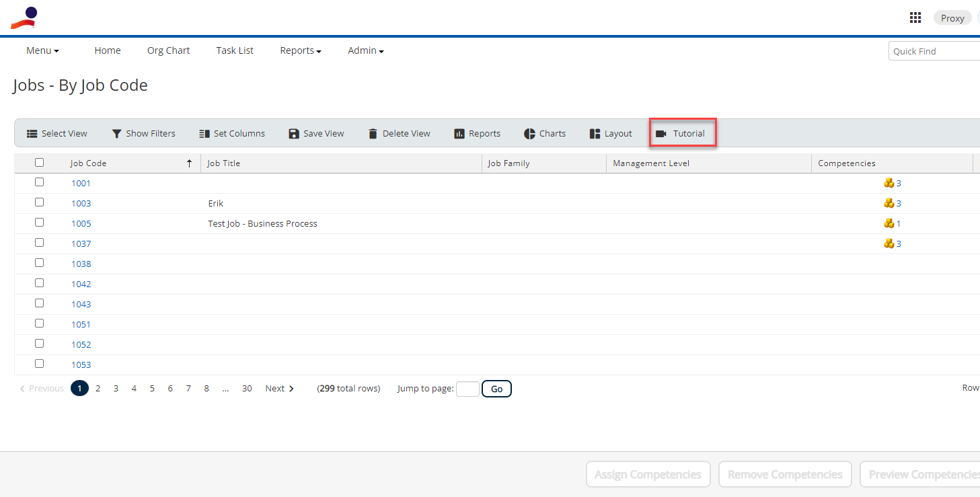
Task: Expand the Reports navigation dropdown
Action: [x=301, y=50]
